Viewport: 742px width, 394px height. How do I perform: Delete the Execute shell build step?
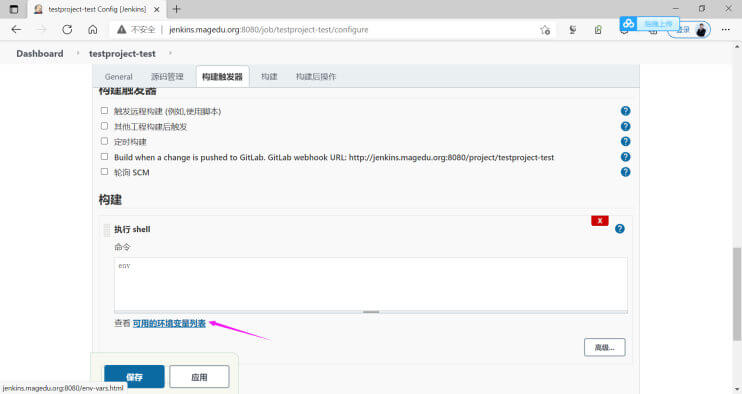(600, 220)
